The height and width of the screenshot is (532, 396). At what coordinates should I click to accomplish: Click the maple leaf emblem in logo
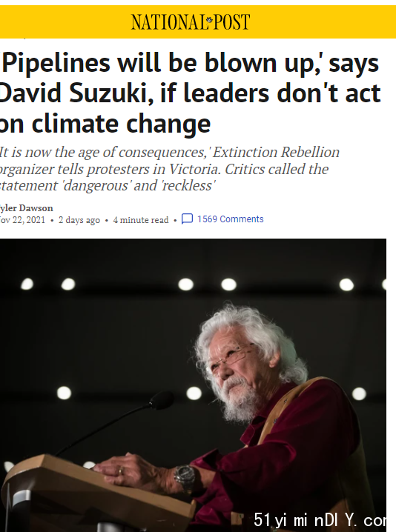click(209, 20)
